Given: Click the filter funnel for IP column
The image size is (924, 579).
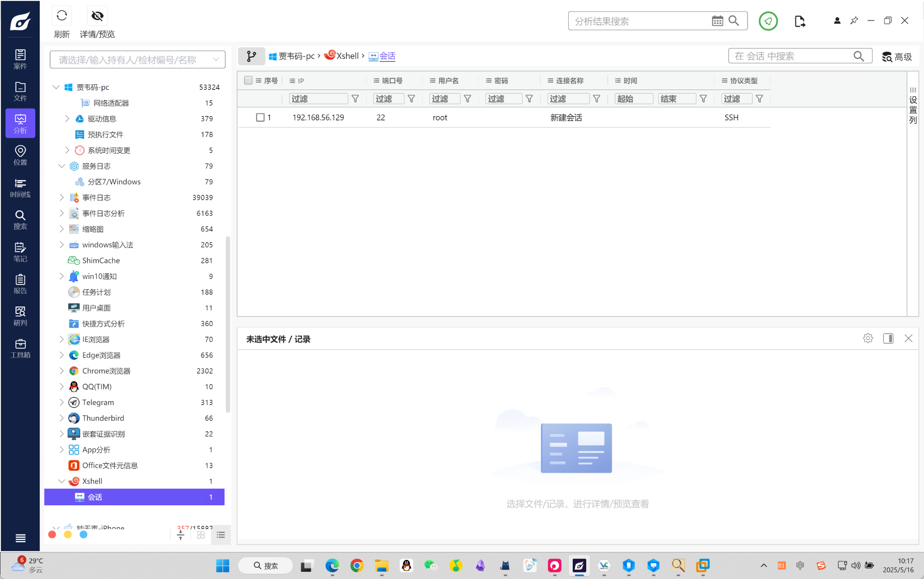Looking at the screenshot, I should pos(355,99).
